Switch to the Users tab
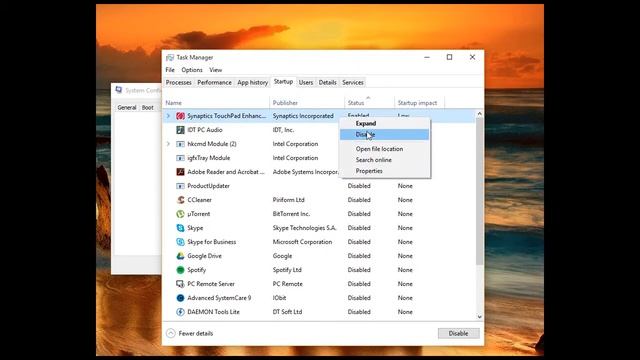640x360 pixels. coord(306,82)
